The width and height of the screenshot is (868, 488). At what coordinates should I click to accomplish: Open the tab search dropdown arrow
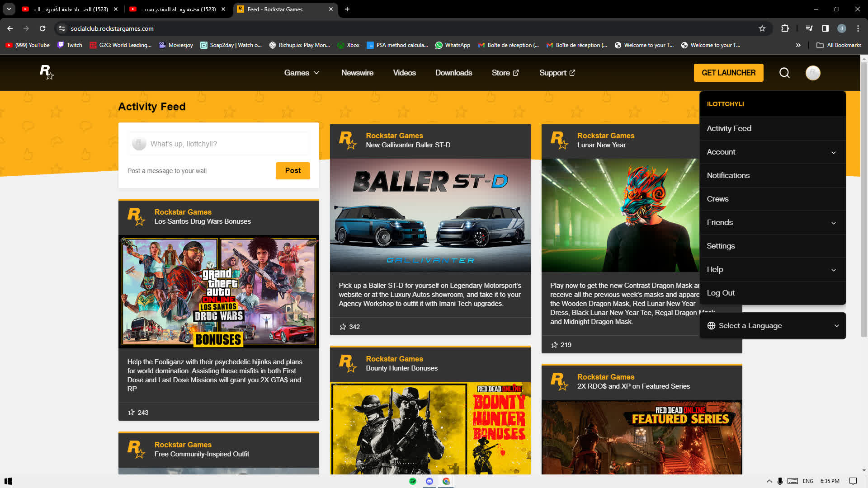click(x=9, y=9)
